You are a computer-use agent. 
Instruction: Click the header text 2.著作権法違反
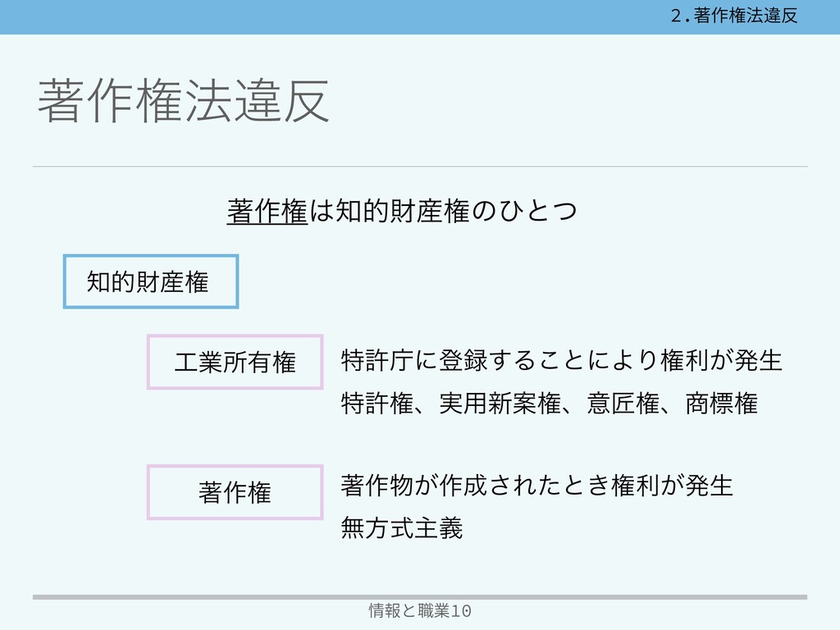(734, 16)
